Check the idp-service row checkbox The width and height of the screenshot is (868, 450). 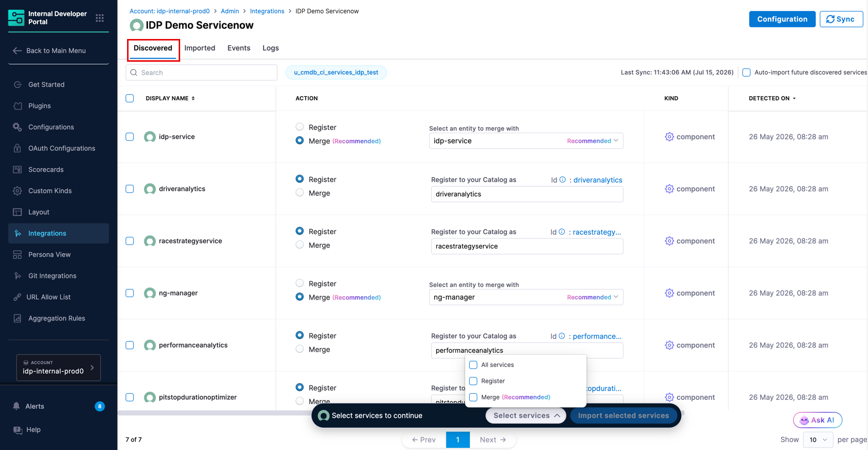click(x=130, y=137)
